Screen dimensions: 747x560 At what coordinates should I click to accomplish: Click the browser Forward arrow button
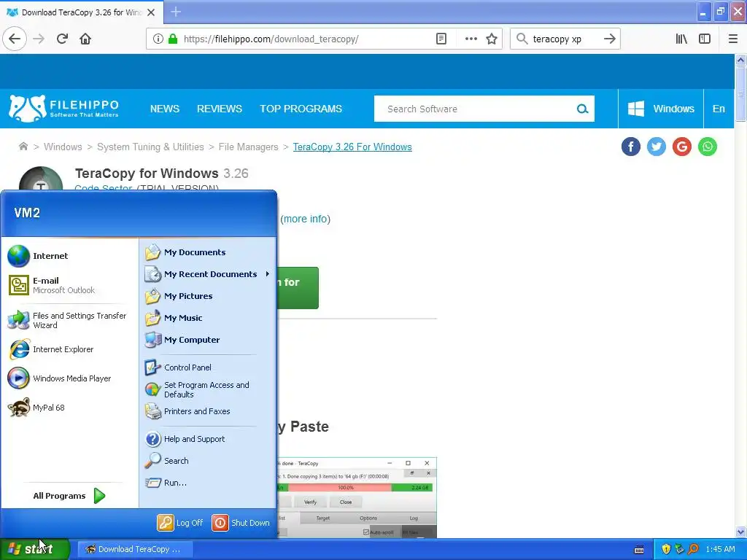click(x=39, y=39)
